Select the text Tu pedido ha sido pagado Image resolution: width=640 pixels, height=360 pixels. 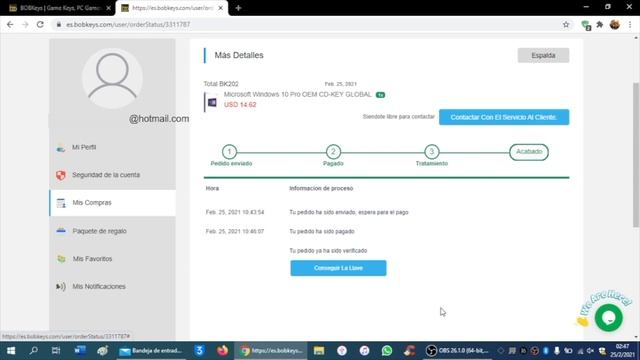[322, 231]
